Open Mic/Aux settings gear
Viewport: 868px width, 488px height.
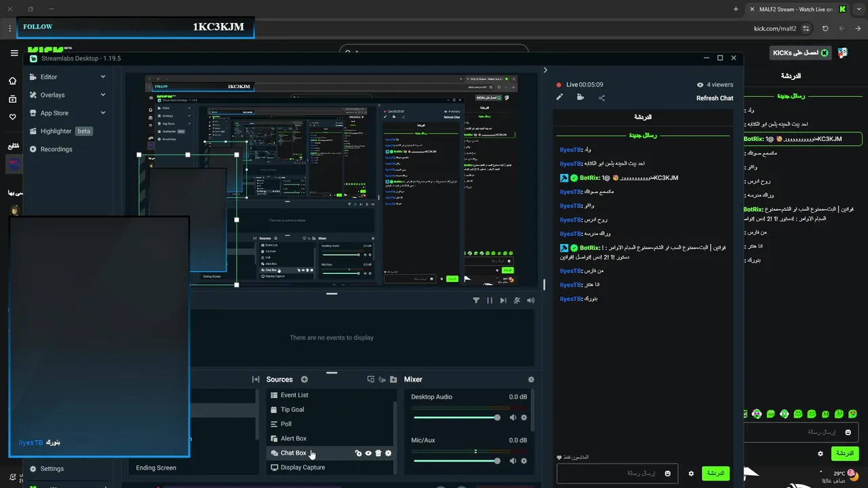pos(524,461)
